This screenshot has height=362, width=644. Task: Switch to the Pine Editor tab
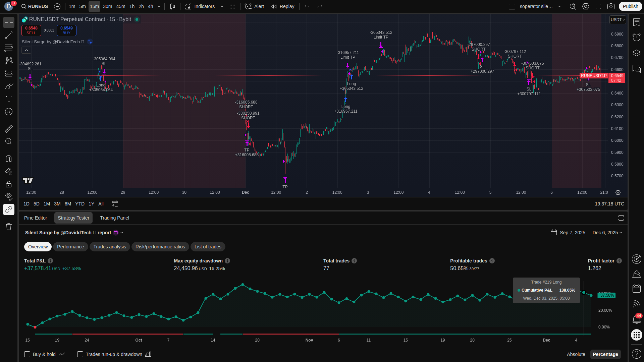coord(36,218)
